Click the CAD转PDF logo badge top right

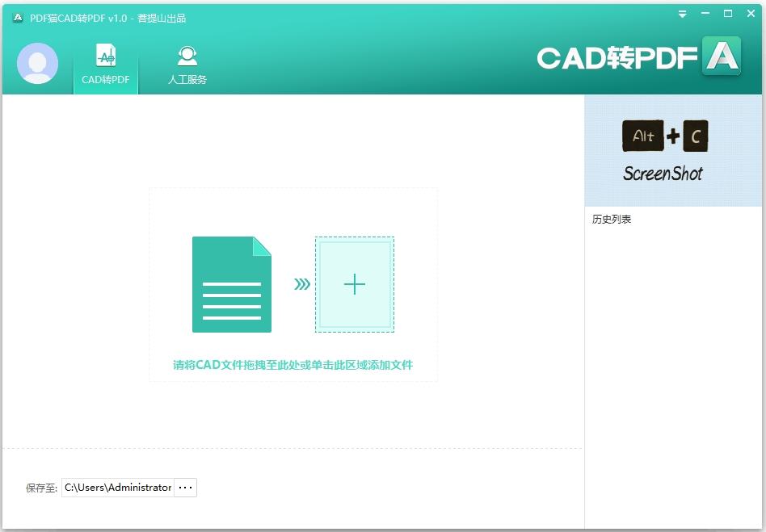click(722, 57)
